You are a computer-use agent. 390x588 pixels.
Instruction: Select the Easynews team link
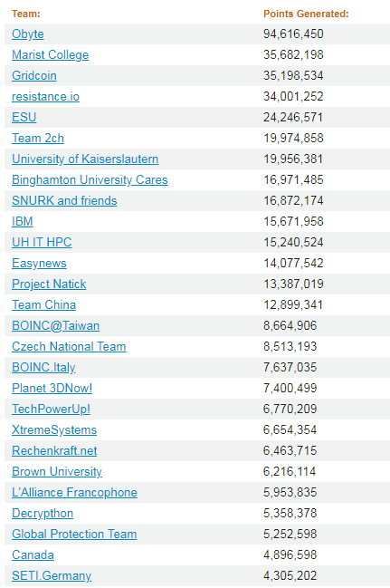pos(39,264)
